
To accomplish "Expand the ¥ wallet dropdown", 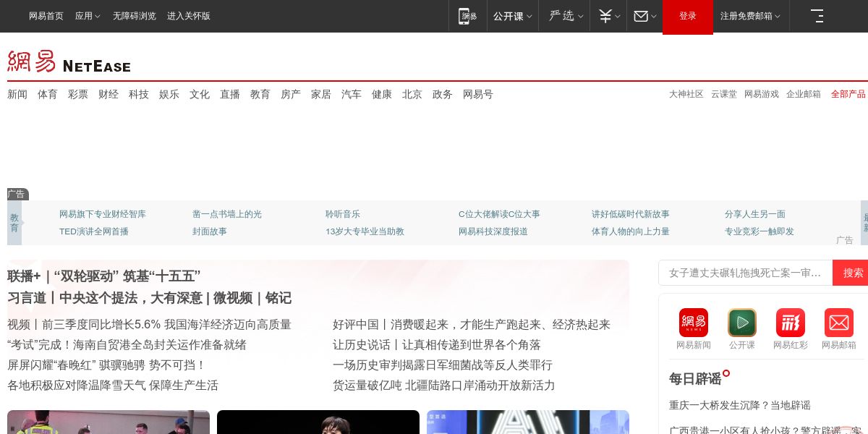I will 608,16.
